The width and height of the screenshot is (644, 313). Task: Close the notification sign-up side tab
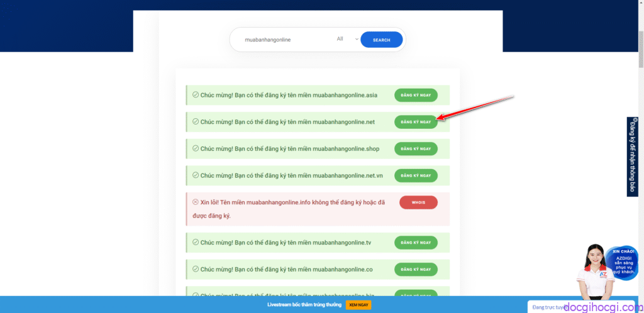(635, 119)
